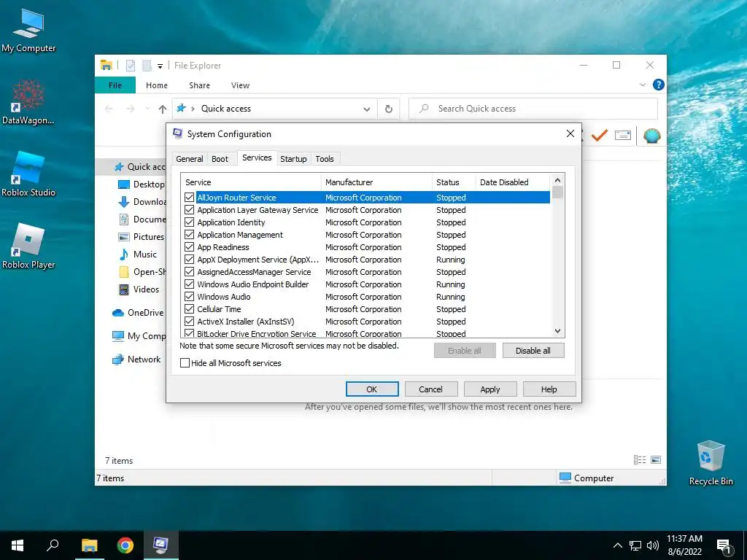Switch to the General tab

coord(189,158)
